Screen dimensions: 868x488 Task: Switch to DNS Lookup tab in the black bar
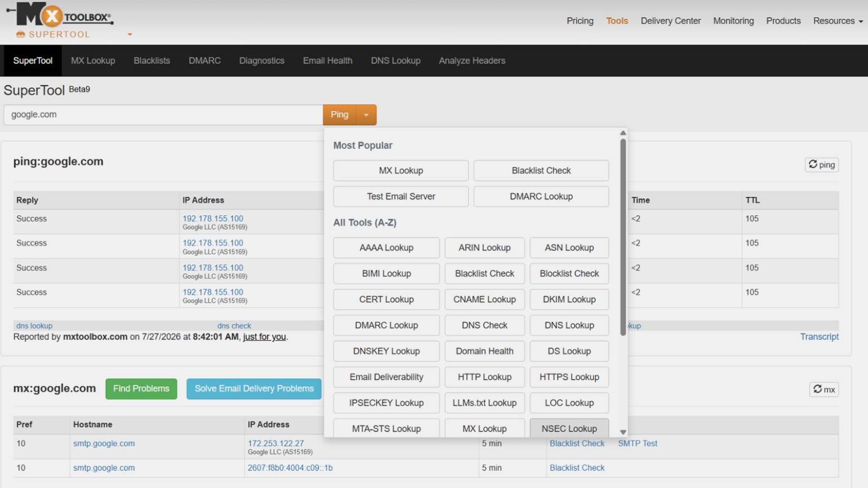click(x=396, y=61)
